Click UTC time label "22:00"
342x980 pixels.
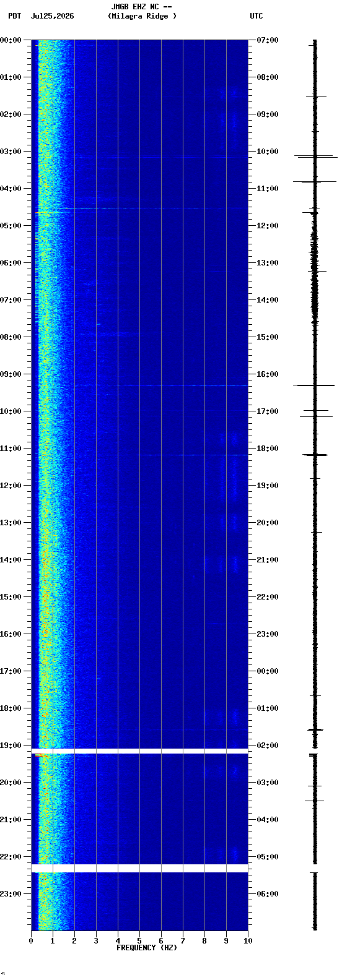268,597
